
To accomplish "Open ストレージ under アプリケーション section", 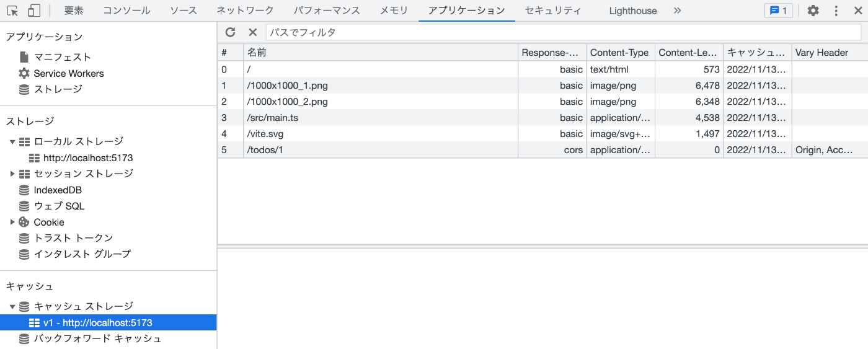I will pos(58,89).
